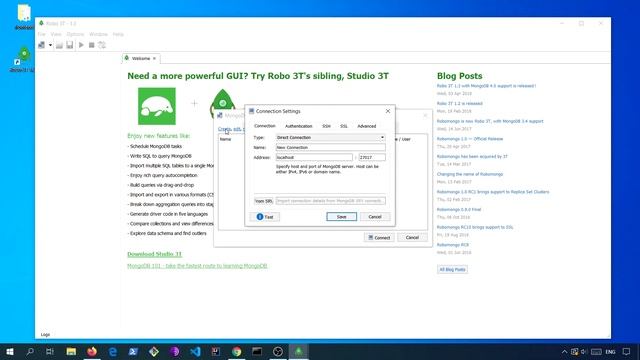The height and width of the screenshot is (360, 640).
Task: Switch to the Connection tab in settings
Action: tap(264, 126)
